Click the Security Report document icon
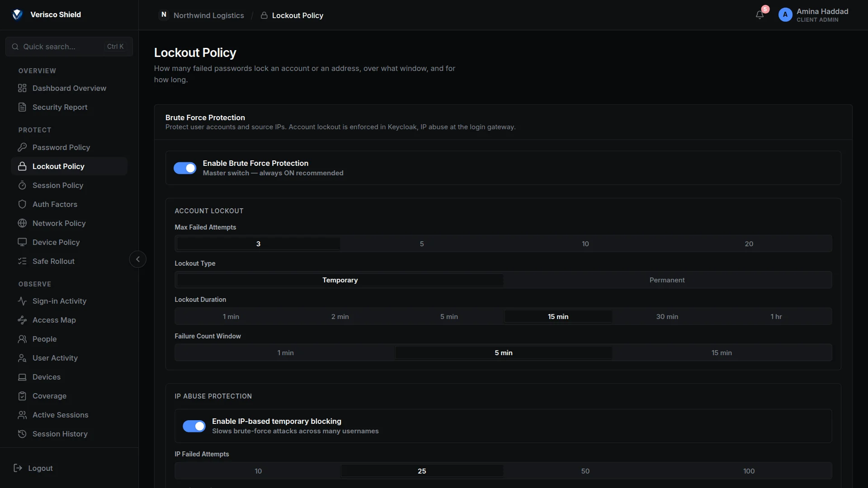The height and width of the screenshot is (488, 868). pyautogui.click(x=22, y=107)
